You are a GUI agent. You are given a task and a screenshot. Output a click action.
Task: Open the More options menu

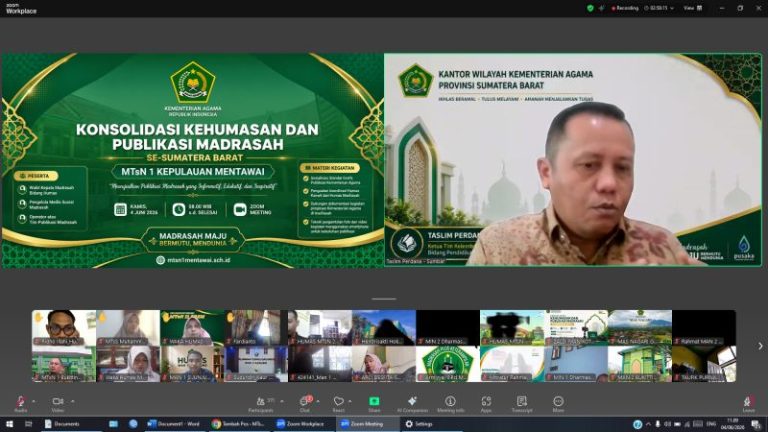[x=558, y=404]
